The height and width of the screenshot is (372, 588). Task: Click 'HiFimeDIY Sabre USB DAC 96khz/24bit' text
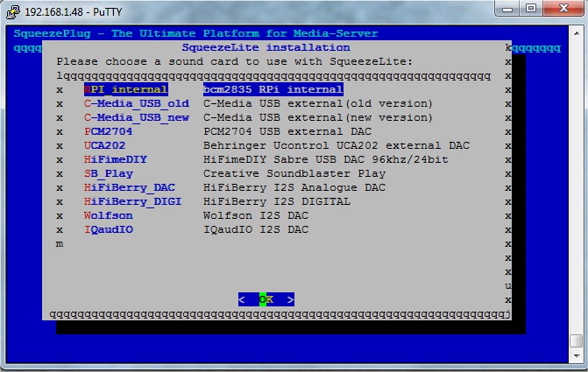(x=326, y=159)
